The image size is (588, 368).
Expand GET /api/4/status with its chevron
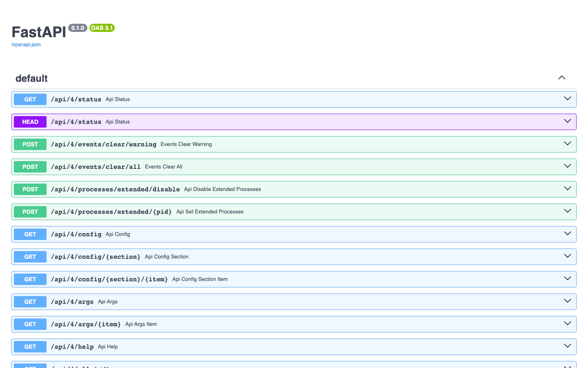(568, 99)
